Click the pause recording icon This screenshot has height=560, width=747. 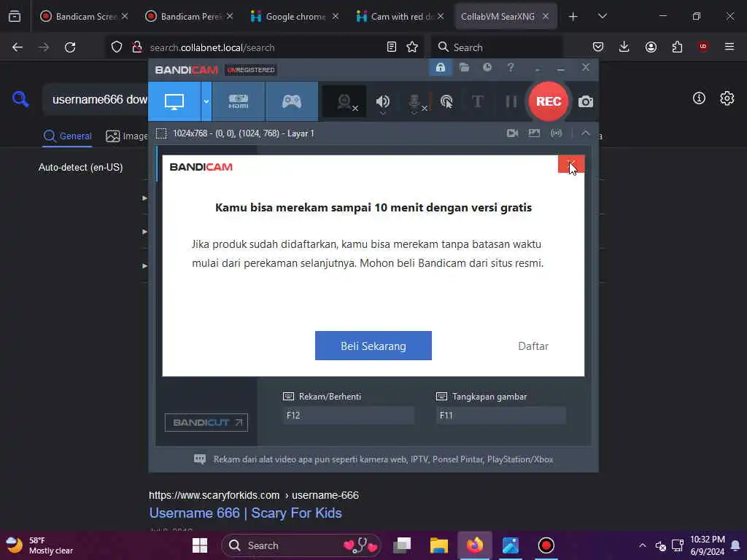coord(511,101)
